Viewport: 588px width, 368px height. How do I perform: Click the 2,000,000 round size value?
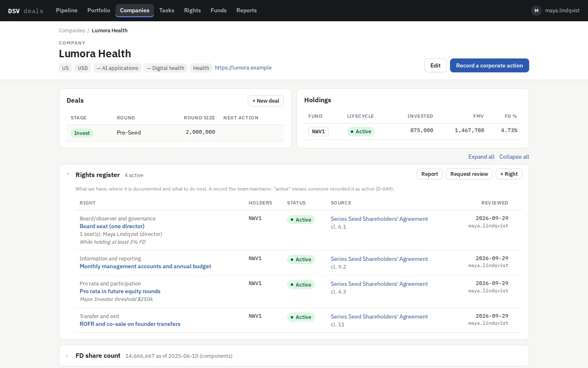(x=200, y=132)
